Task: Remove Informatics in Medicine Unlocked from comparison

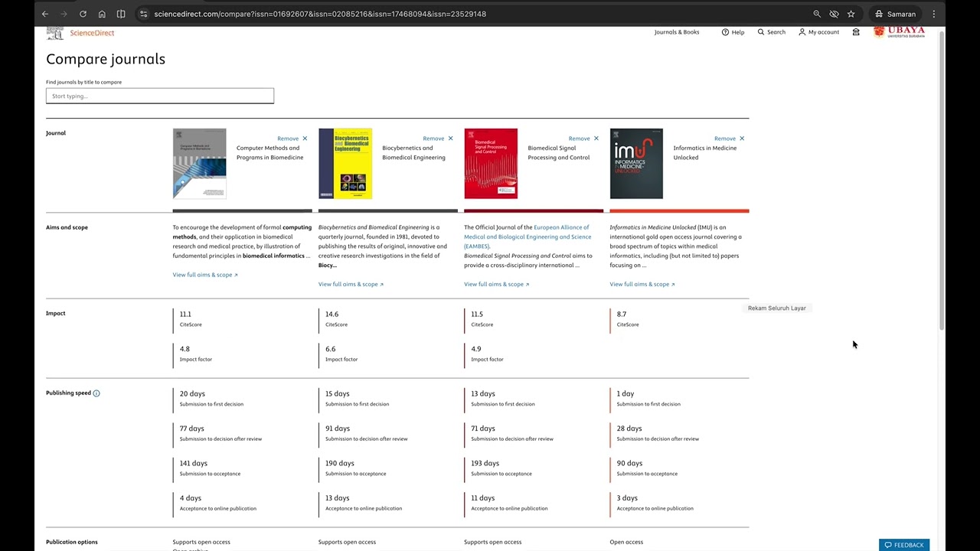Action: (x=729, y=139)
